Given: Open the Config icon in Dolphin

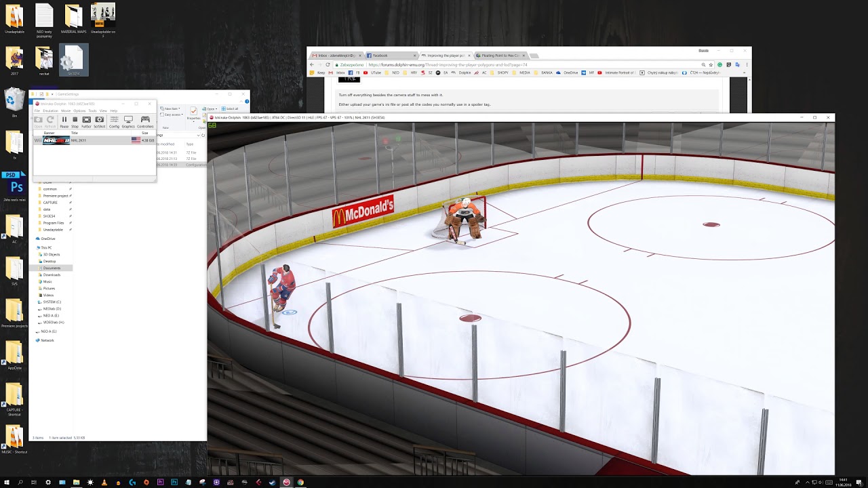Looking at the screenshot, I should click(x=114, y=121).
